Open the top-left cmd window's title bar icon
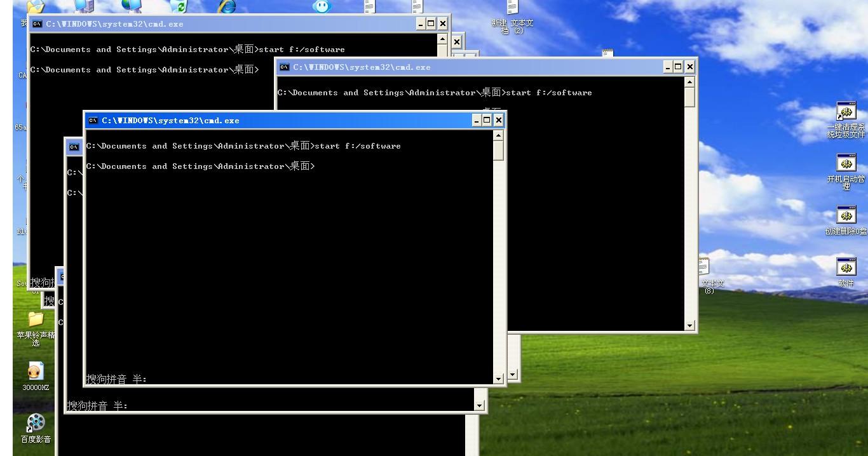 click(x=37, y=24)
